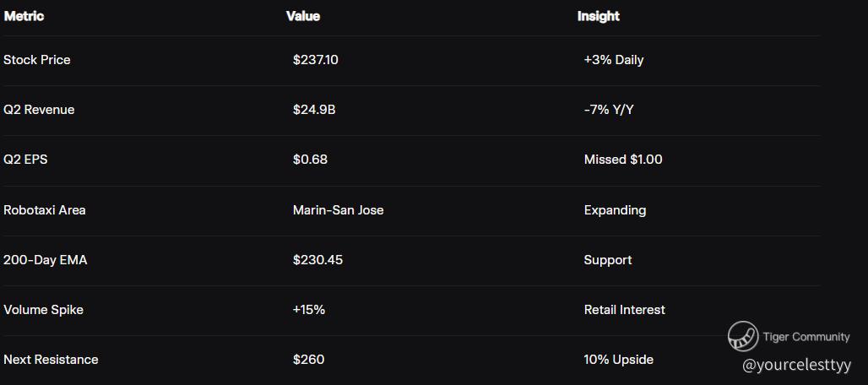Image resolution: width=868 pixels, height=385 pixels.
Task: Select the Robotaxi Area row label
Action: coord(45,210)
